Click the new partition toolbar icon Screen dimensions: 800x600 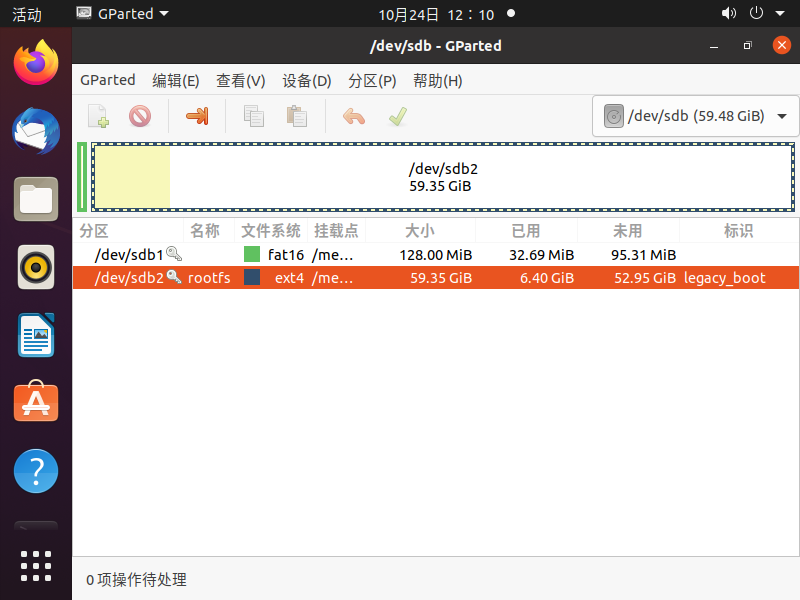coord(98,116)
